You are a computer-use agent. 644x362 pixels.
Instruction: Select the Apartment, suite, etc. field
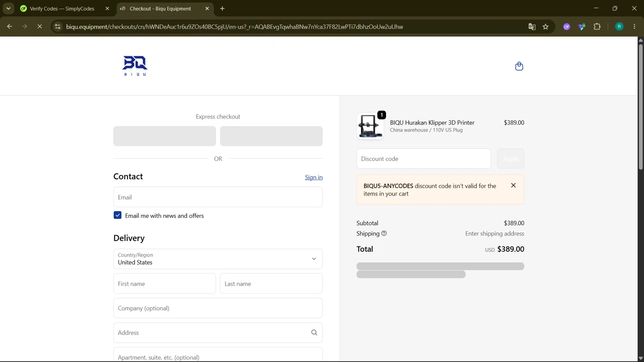[x=218, y=355]
